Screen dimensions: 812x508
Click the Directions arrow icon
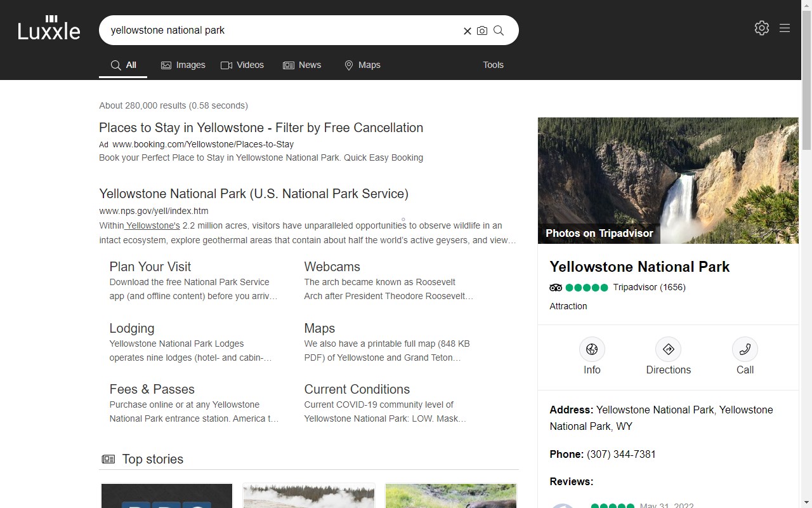click(x=668, y=349)
